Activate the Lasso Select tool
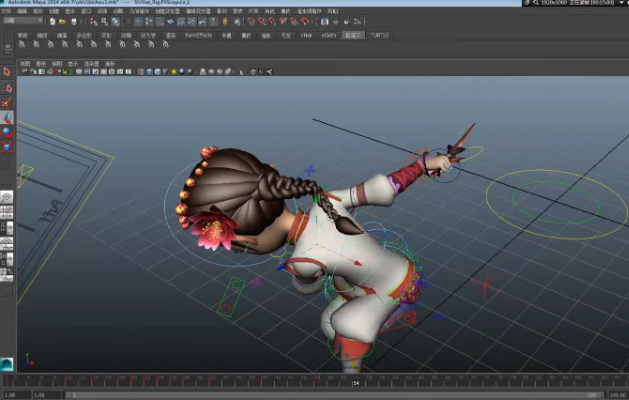629x400 pixels. pyautogui.click(x=6, y=87)
